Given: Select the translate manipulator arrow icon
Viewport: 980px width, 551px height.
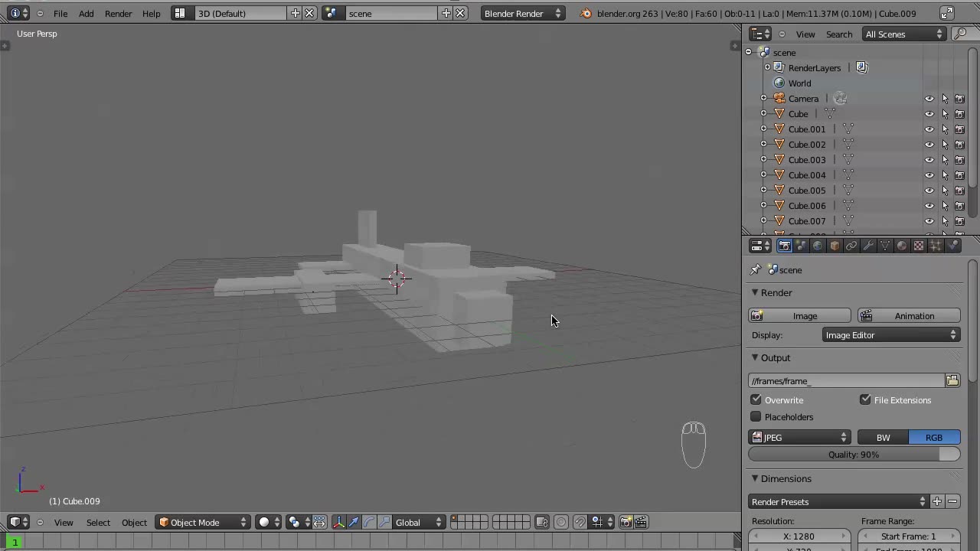Looking at the screenshot, I should pos(354,522).
